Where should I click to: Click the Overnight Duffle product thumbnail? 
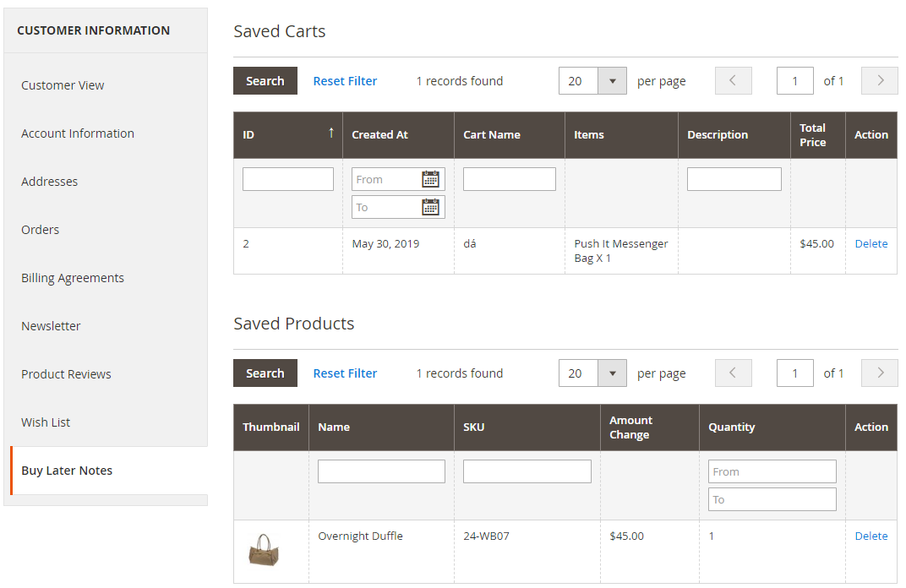click(264, 551)
